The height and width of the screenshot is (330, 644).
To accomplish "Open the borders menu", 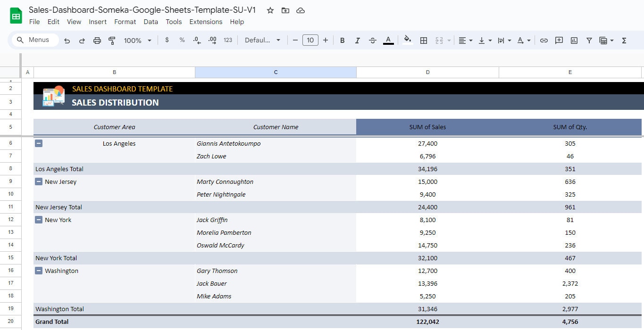I will tap(423, 40).
